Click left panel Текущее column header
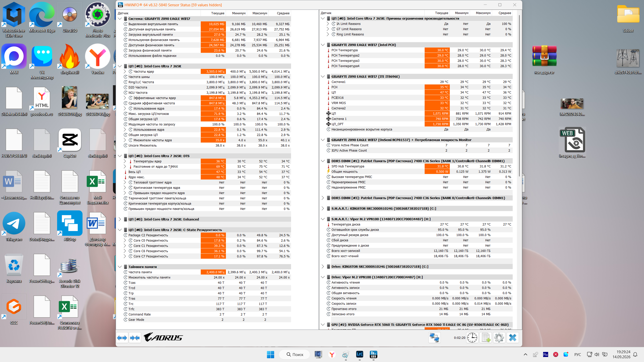644x362 pixels. [x=213, y=13]
